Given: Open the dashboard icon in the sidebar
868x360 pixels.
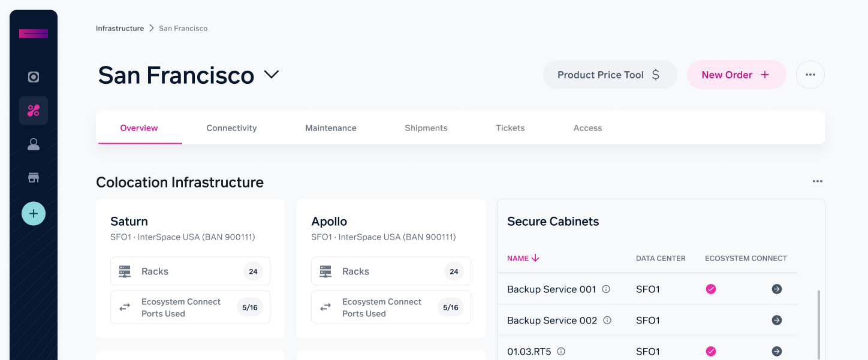Looking at the screenshot, I should 34,77.
